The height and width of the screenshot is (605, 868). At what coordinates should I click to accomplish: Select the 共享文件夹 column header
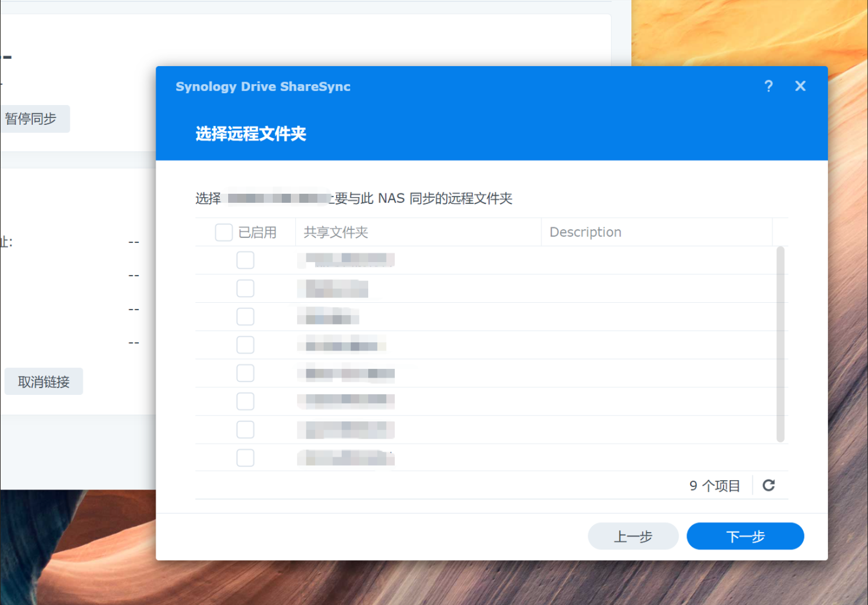335,232
